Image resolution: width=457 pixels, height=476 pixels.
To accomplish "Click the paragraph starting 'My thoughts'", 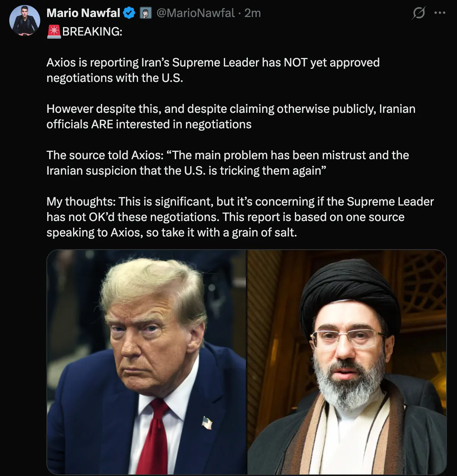I will (240, 217).
